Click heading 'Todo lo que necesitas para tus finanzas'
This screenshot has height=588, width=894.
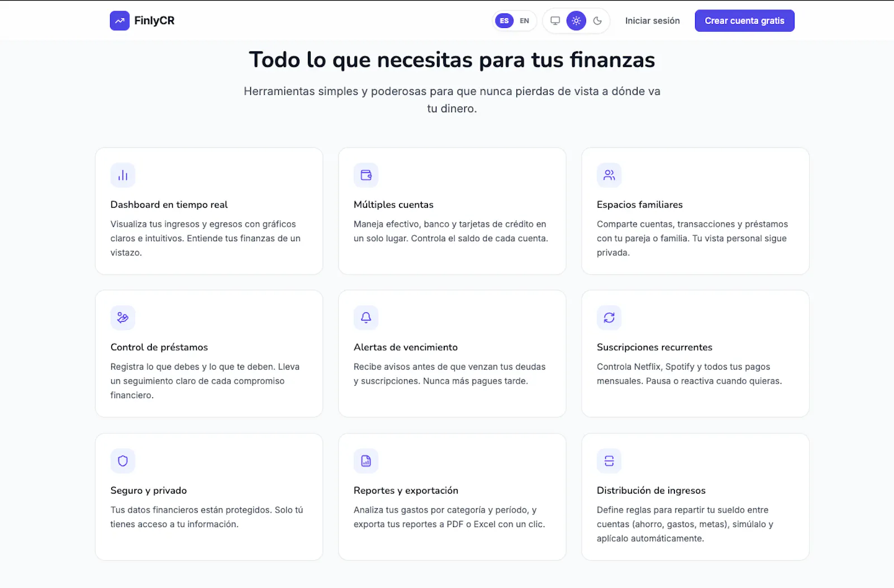(x=451, y=60)
